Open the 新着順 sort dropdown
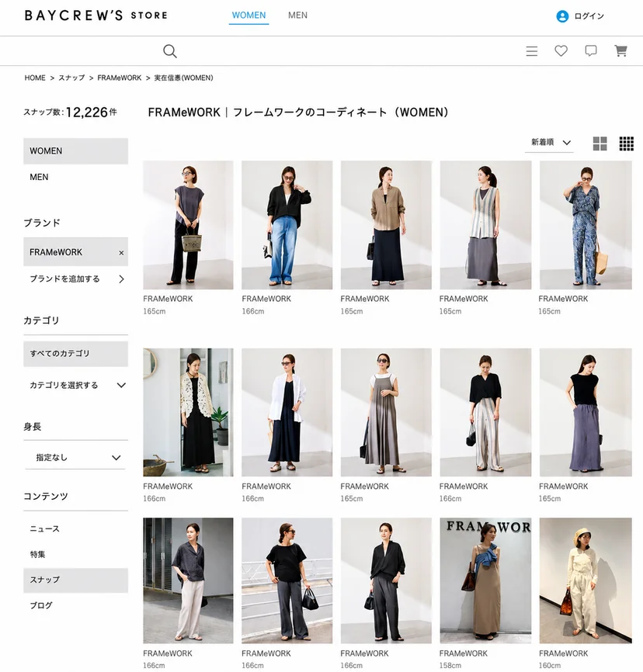The height and width of the screenshot is (672, 643). click(x=551, y=142)
